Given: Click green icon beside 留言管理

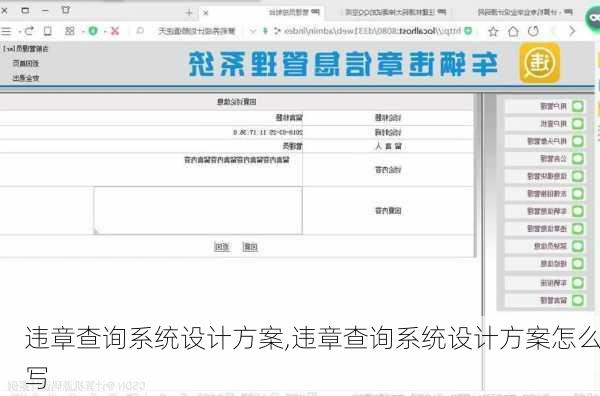Looking at the screenshot, I should coord(578,300).
